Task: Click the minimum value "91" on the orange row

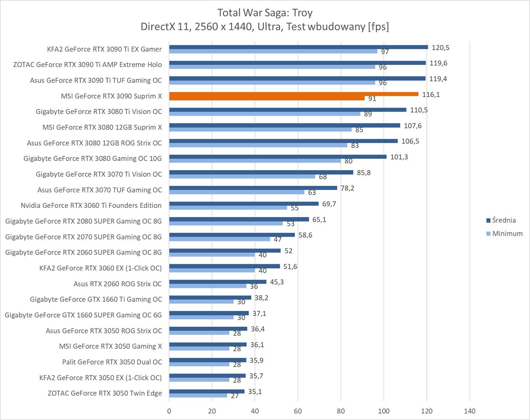Action: 372,99
